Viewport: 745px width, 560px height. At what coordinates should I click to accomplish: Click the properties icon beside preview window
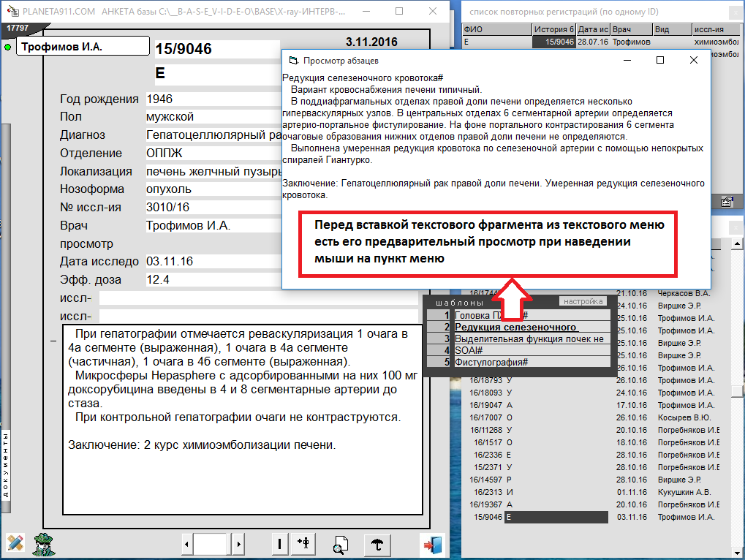[727, 203]
